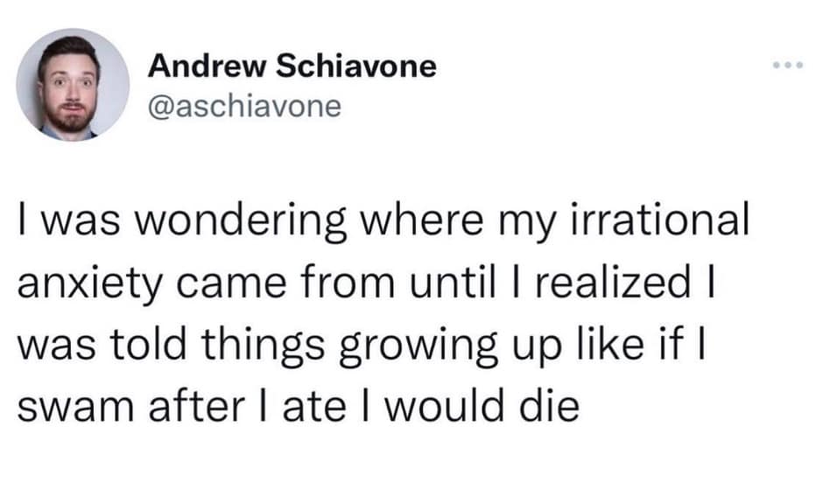Click Andrew Schiavone's profile picture
The height and width of the screenshot is (504, 816).
[73, 84]
